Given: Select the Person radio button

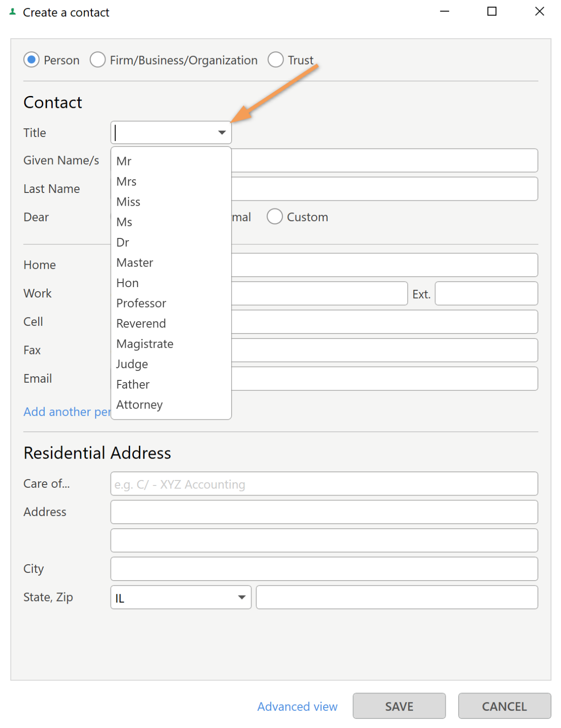Looking at the screenshot, I should (x=31, y=60).
